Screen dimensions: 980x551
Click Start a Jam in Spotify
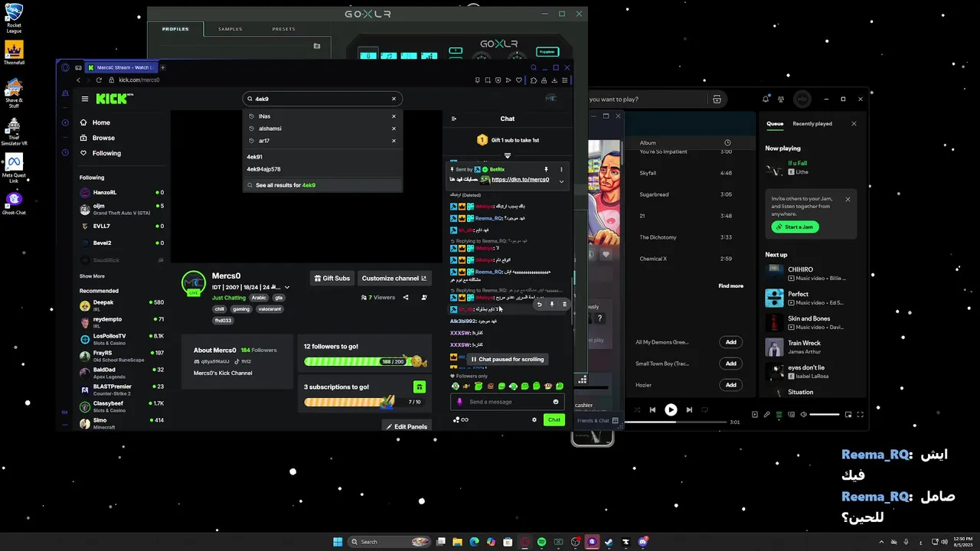[795, 227]
